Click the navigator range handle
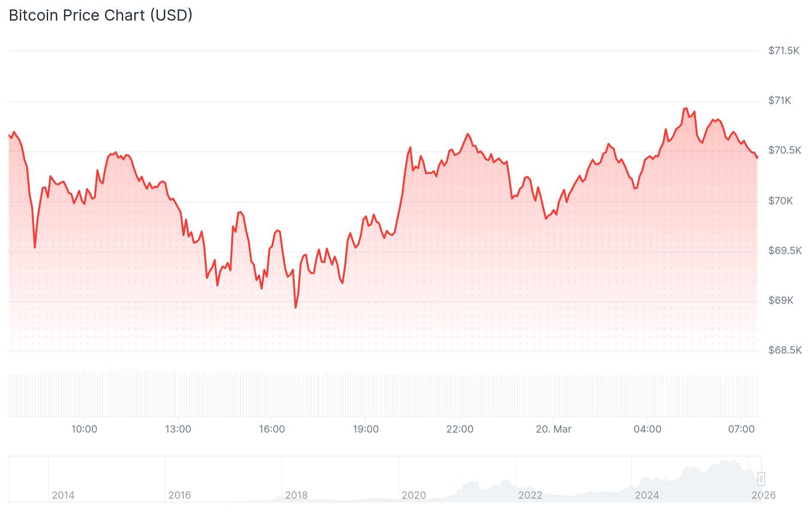 (761, 479)
